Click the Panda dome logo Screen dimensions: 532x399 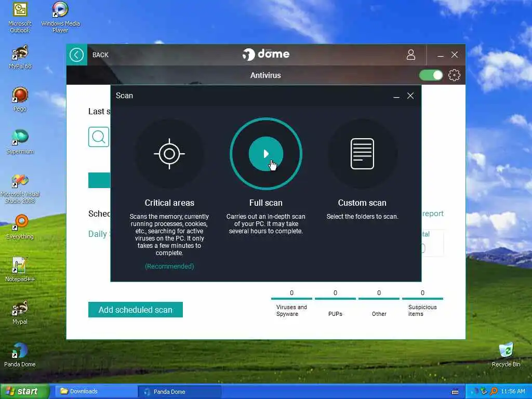(x=265, y=54)
